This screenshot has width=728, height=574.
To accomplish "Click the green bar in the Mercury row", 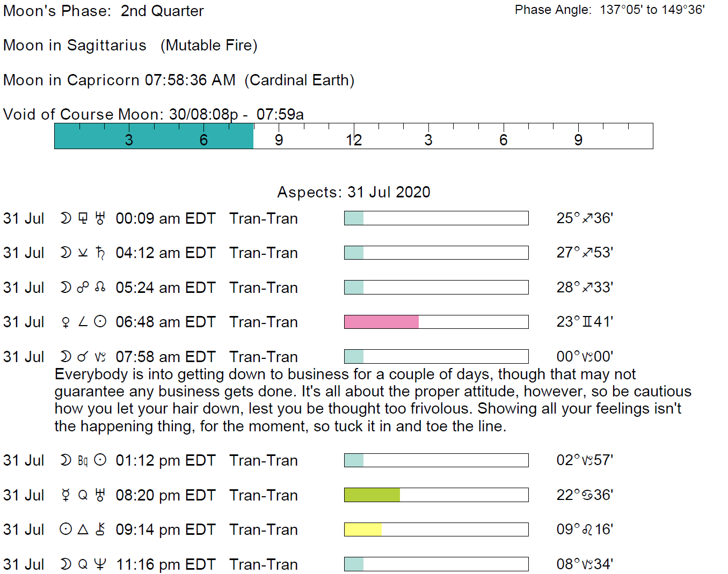I will pos(372,495).
